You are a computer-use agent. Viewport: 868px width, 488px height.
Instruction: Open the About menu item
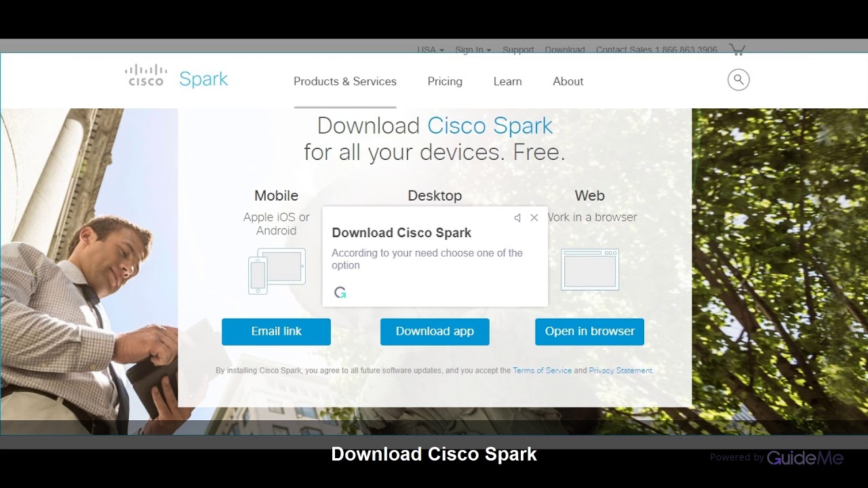[568, 81]
